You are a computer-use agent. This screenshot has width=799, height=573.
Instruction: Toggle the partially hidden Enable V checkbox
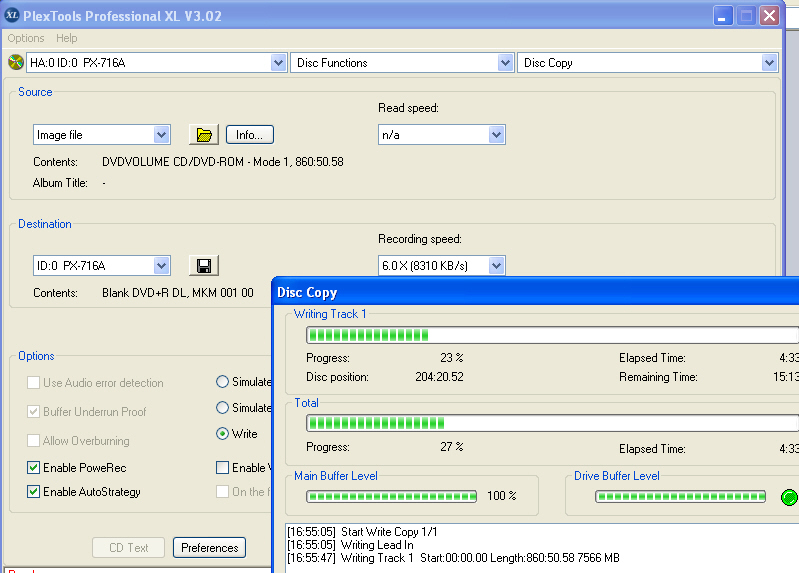(222, 467)
